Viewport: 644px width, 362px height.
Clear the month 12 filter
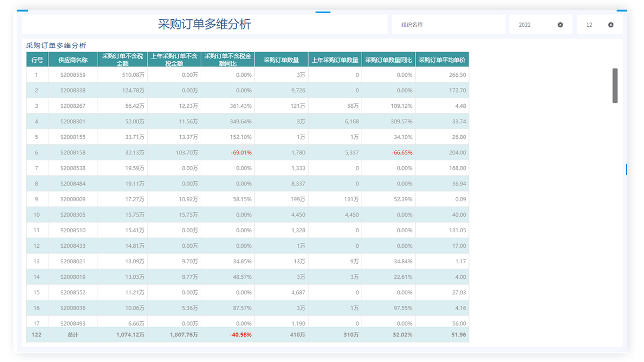pos(611,25)
